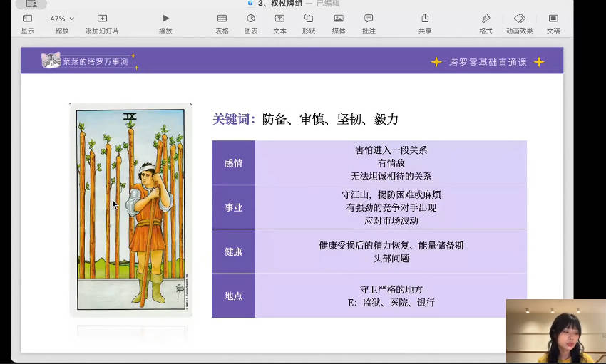This screenshot has height=364, width=606.
Task: Click the 塔罗零基础直通课 banner title
Action: click(x=488, y=62)
